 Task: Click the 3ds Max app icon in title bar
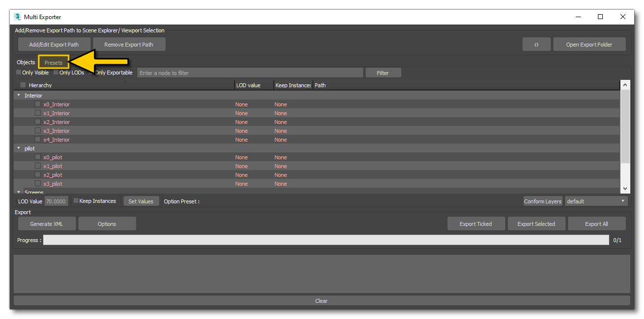point(18,17)
